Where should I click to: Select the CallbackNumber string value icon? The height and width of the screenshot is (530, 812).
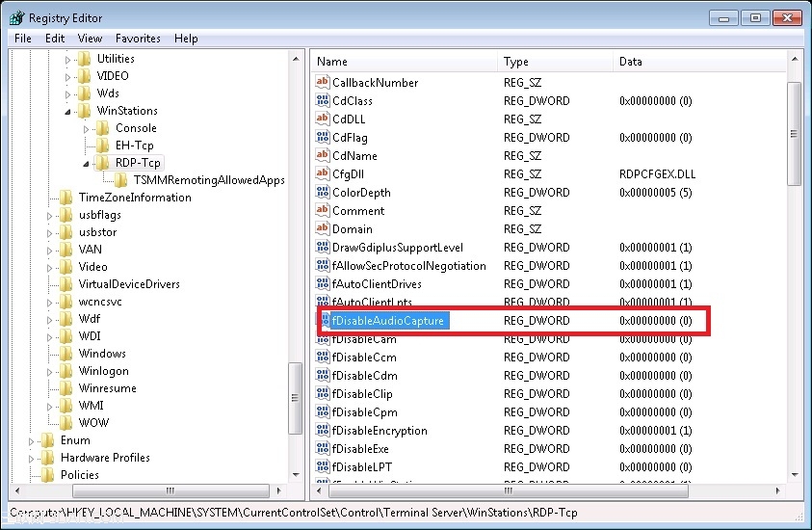click(x=323, y=83)
